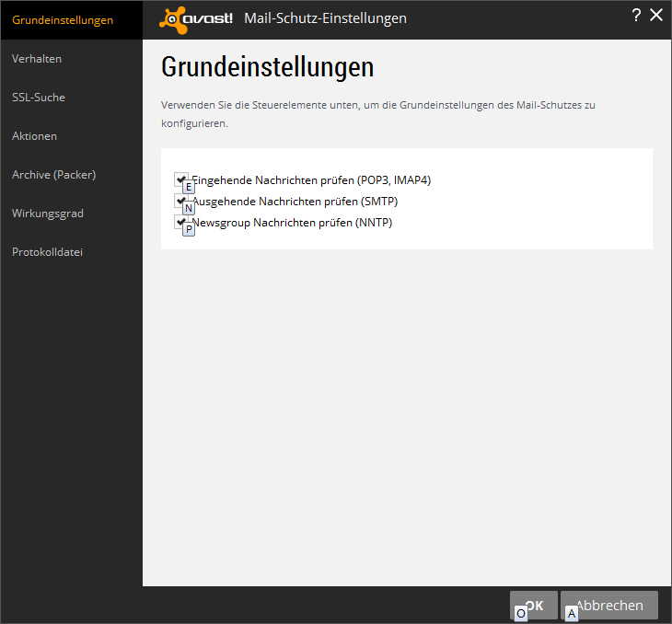Open the help question mark icon
Image resolution: width=672 pixels, height=624 pixels.
(636, 16)
